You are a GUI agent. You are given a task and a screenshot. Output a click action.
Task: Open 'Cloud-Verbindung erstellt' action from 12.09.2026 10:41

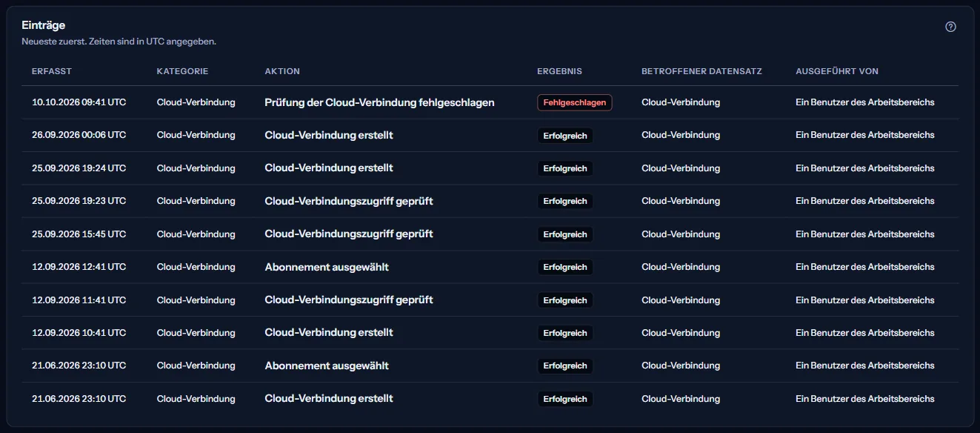tap(329, 333)
